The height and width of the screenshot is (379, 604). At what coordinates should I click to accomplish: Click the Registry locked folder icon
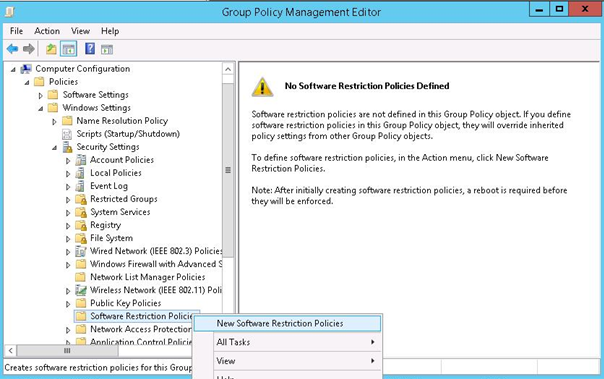[81, 225]
